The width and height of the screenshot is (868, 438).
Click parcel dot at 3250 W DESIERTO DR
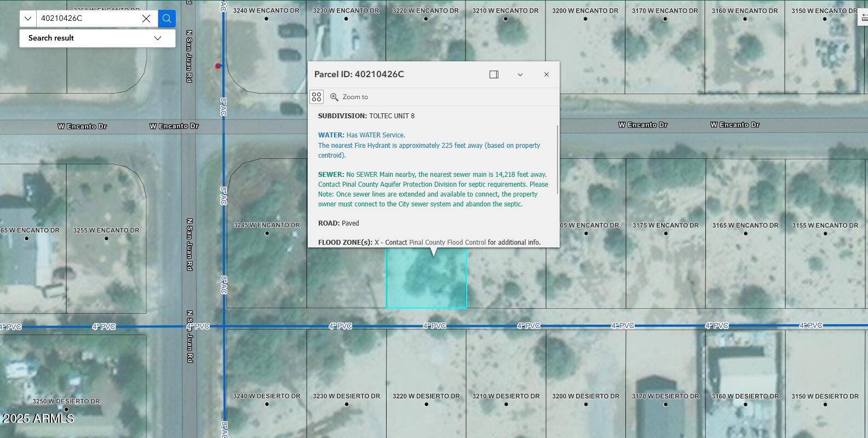(x=66, y=410)
